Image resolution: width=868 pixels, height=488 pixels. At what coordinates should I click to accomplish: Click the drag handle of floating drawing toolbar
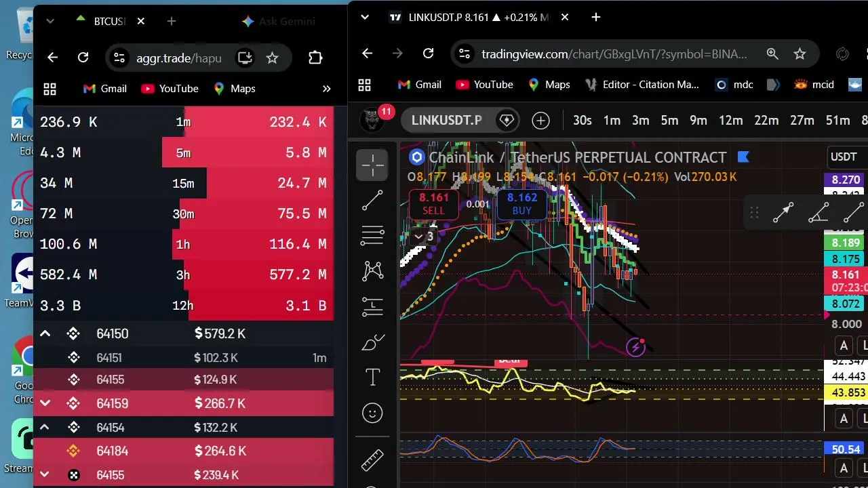[754, 213]
